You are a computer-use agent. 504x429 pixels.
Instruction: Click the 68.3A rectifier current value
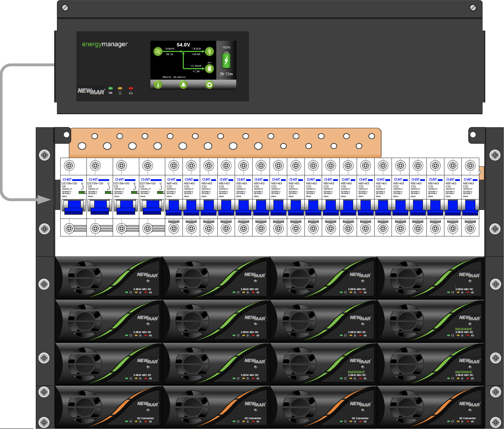tap(170, 54)
